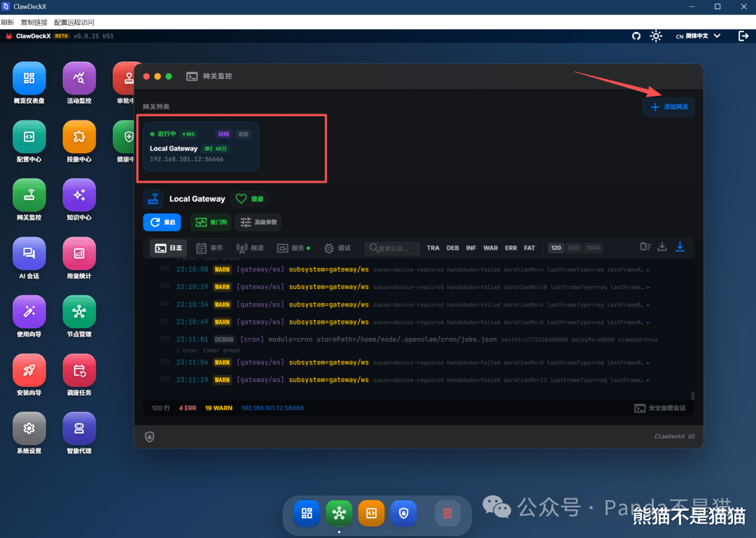Click the logout icon at top right
This screenshot has width=756, height=538.
[743, 36]
